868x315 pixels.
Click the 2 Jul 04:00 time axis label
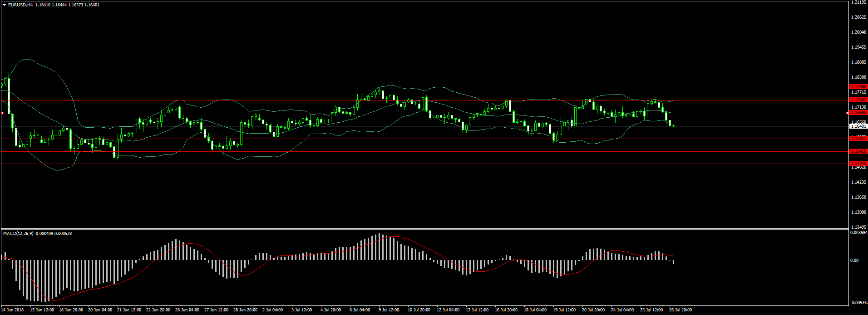click(272, 310)
